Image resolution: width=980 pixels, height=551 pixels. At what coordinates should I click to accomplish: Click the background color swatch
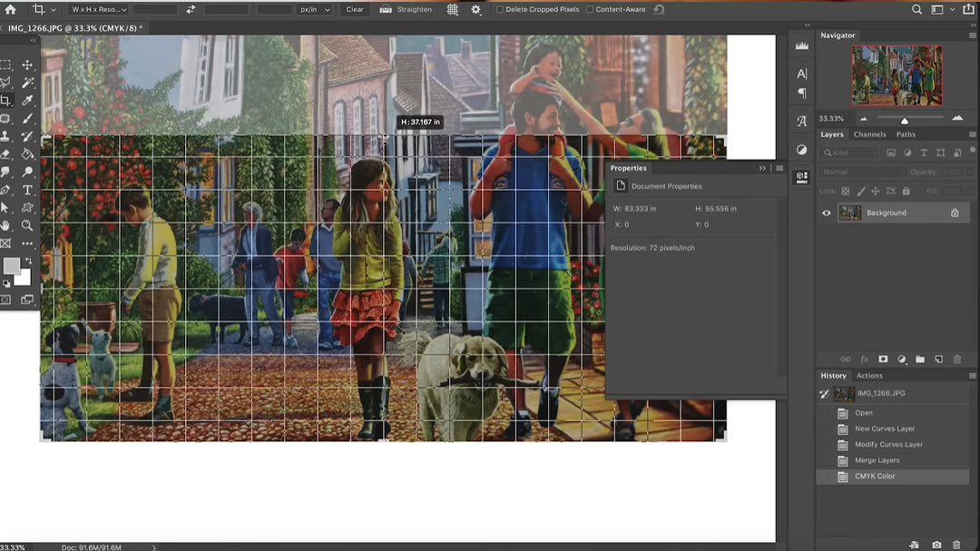(x=23, y=277)
